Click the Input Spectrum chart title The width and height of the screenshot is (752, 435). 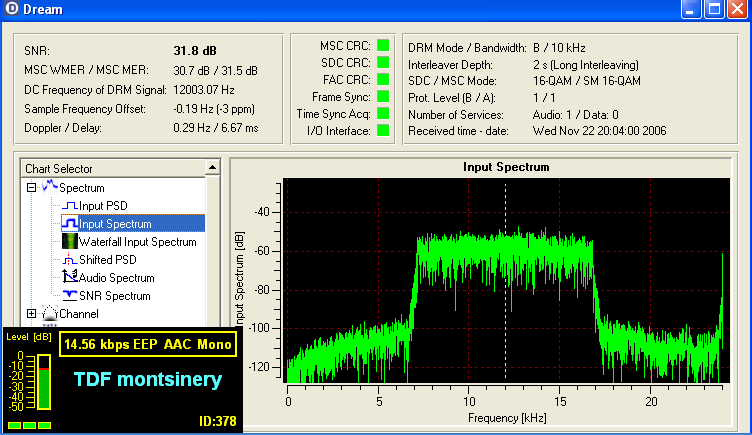coord(506,167)
